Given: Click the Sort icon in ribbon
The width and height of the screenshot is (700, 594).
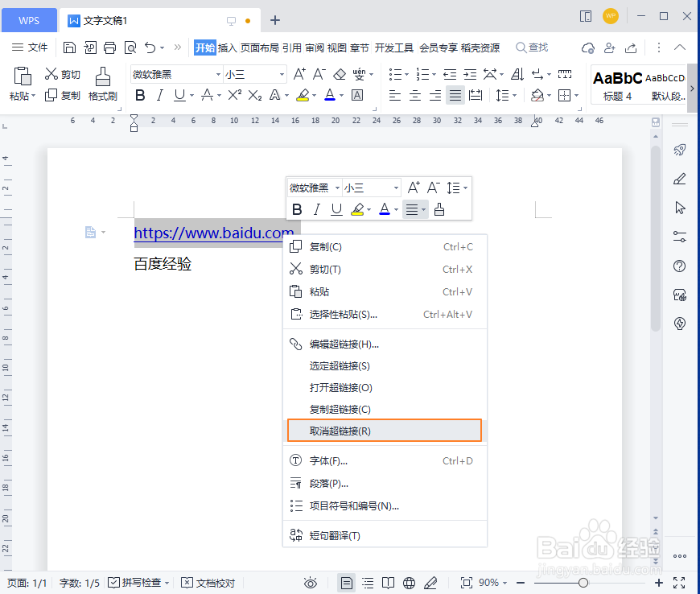Looking at the screenshot, I should tap(517, 74).
